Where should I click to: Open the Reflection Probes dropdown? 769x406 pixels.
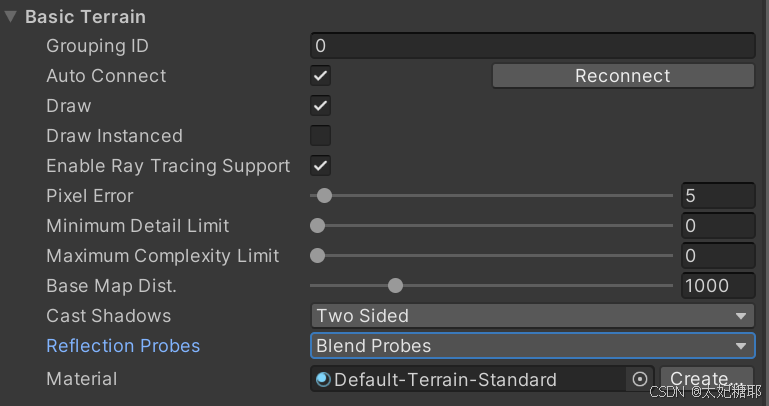(x=532, y=346)
